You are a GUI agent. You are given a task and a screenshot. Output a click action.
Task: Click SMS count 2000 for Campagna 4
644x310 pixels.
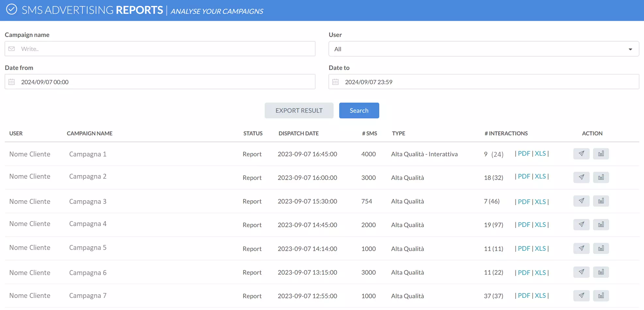pyautogui.click(x=369, y=225)
